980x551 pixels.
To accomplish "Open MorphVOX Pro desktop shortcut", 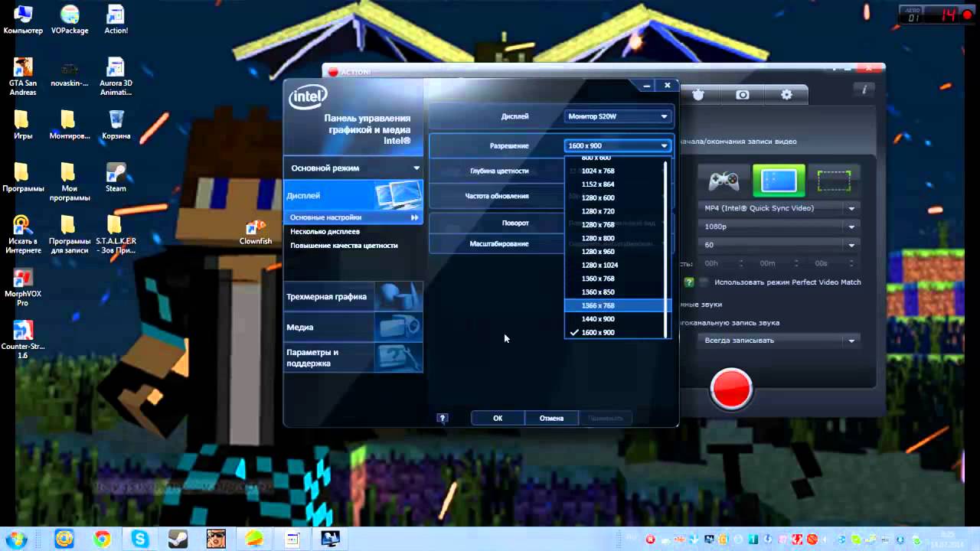I will [x=22, y=288].
